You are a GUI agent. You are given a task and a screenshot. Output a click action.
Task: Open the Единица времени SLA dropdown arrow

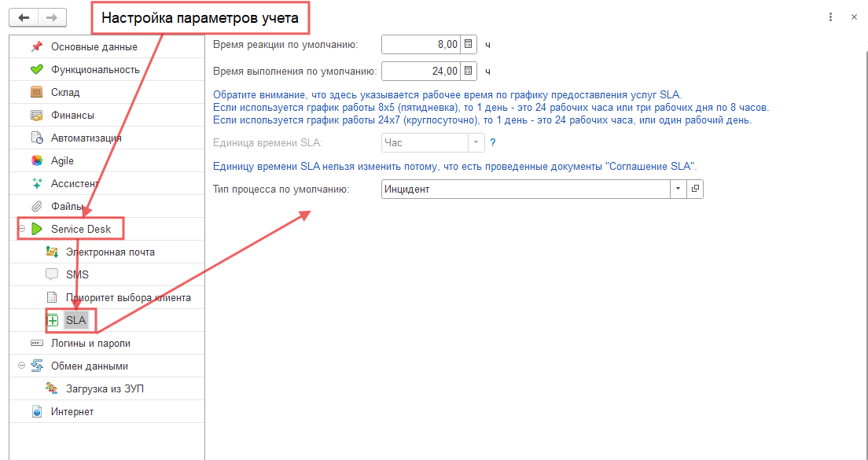pyautogui.click(x=476, y=143)
